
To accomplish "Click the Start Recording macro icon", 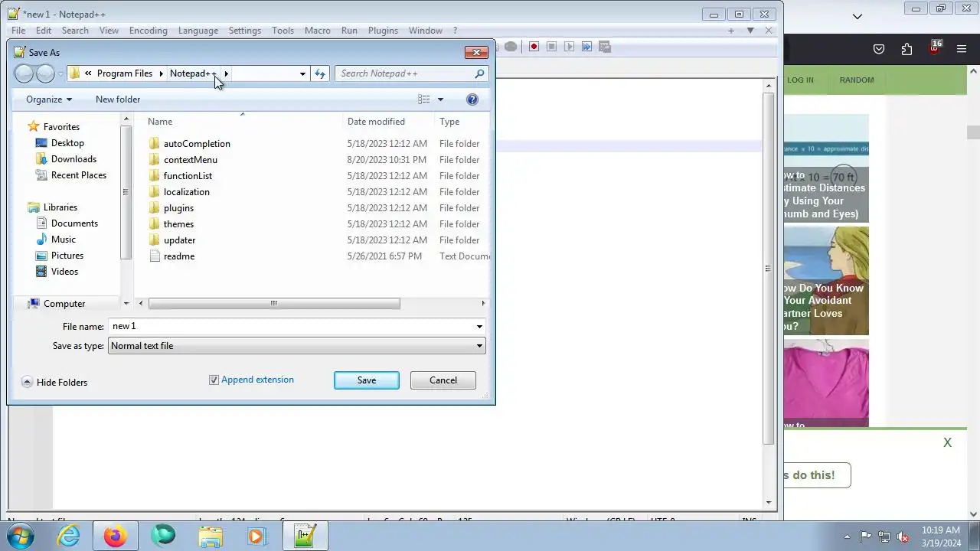I will coord(534,47).
